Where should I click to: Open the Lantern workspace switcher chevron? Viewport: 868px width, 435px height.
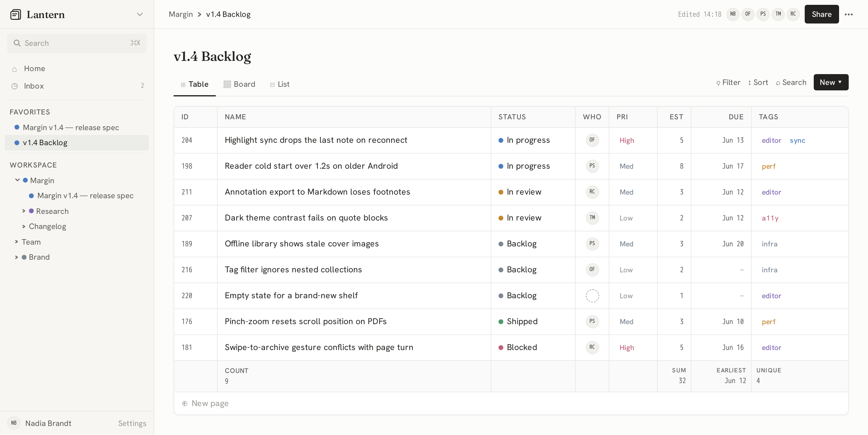pyautogui.click(x=140, y=14)
